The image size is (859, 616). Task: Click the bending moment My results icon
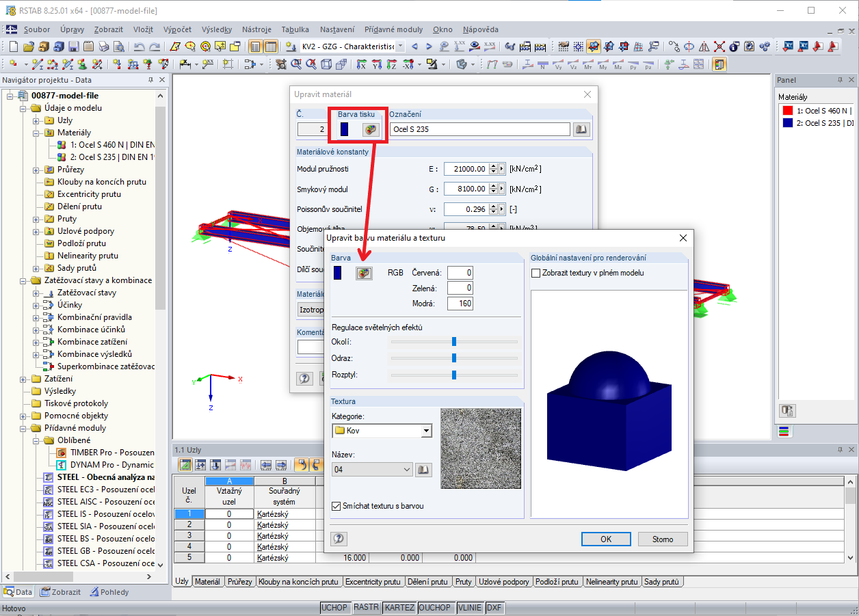(603, 64)
